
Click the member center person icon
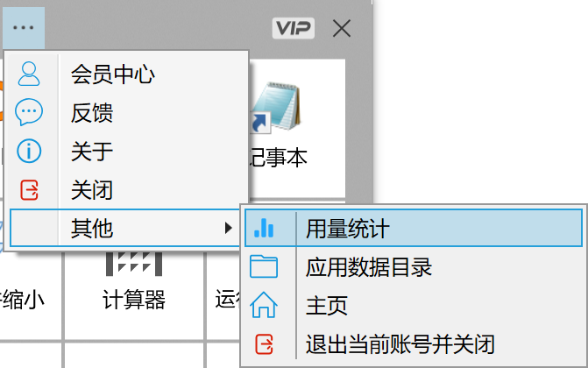(29, 74)
